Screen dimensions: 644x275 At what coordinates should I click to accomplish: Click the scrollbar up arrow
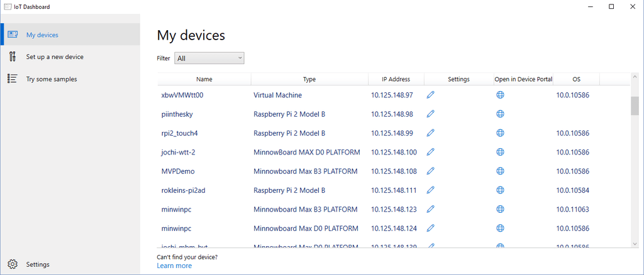tap(635, 77)
